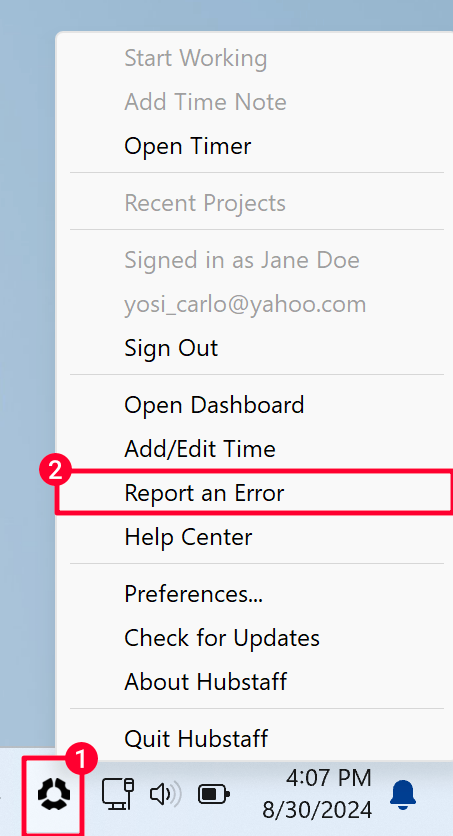The width and height of the screenshot is (453, 836).
Task: Click the volume speaker icon
Action: coord(165,794)
